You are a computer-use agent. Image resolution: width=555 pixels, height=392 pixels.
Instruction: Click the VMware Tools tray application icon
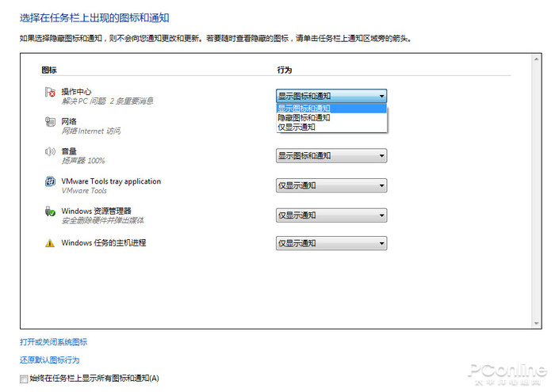50,181
